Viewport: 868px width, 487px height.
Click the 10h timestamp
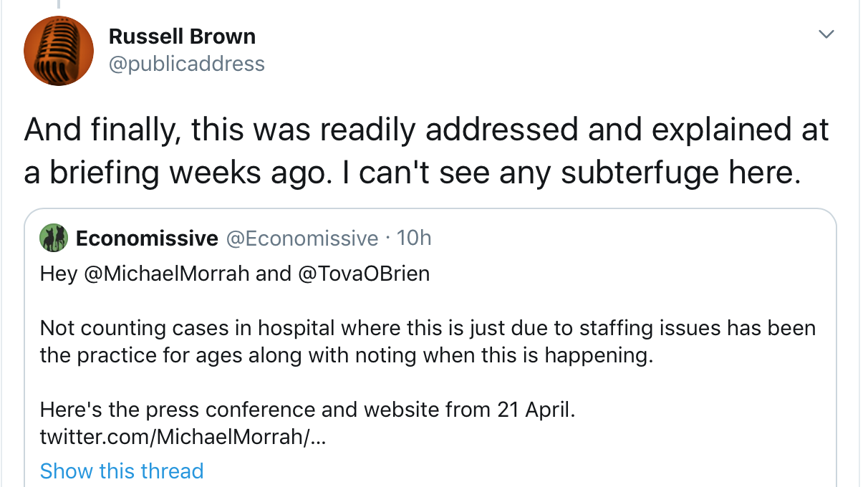pos(414,238)
